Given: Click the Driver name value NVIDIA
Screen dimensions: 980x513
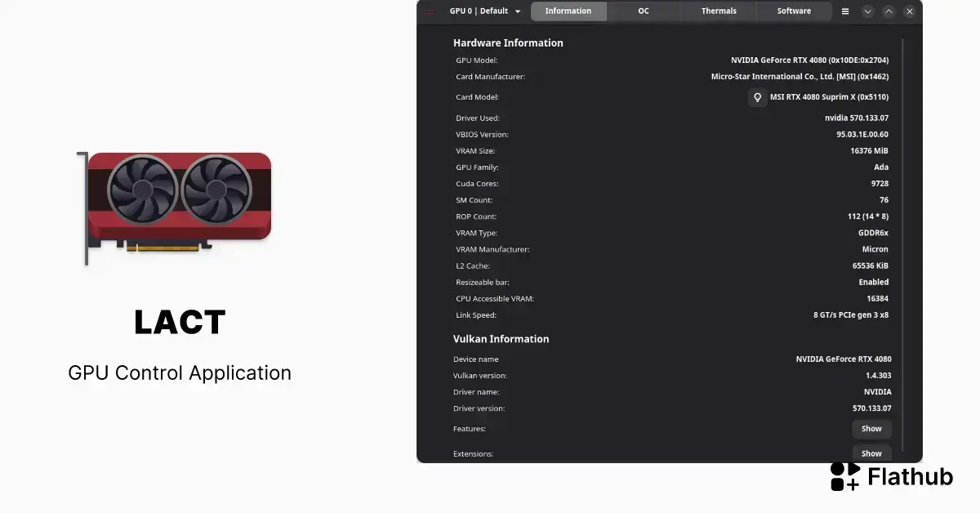Looking at the screenshot, I should [878, 392].
